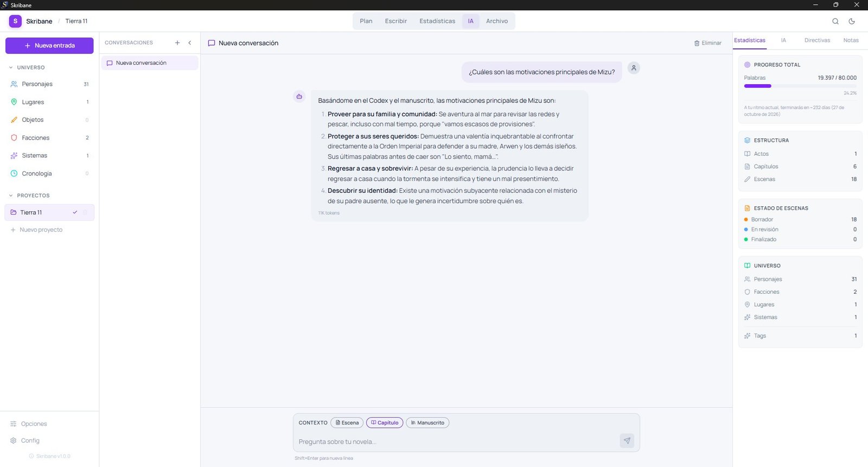
Task: Click Escenas row in Estructura
Action: (x=800, y=179)
